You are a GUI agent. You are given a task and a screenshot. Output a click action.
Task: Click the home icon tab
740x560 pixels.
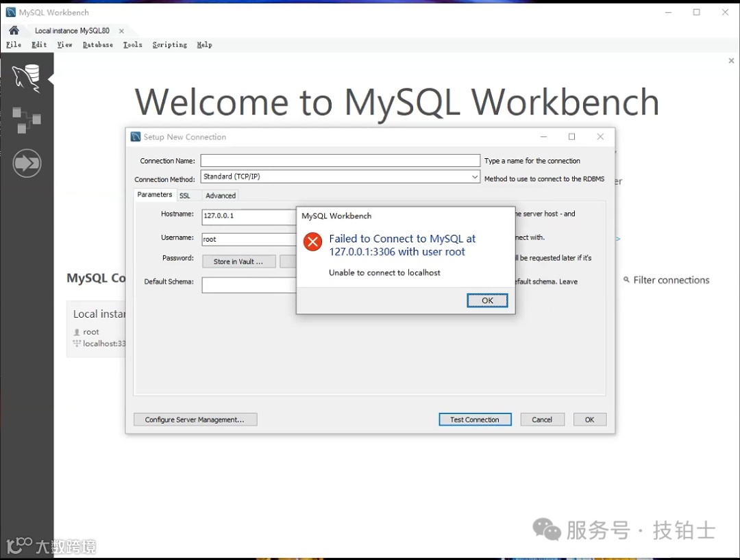(14, 31)
